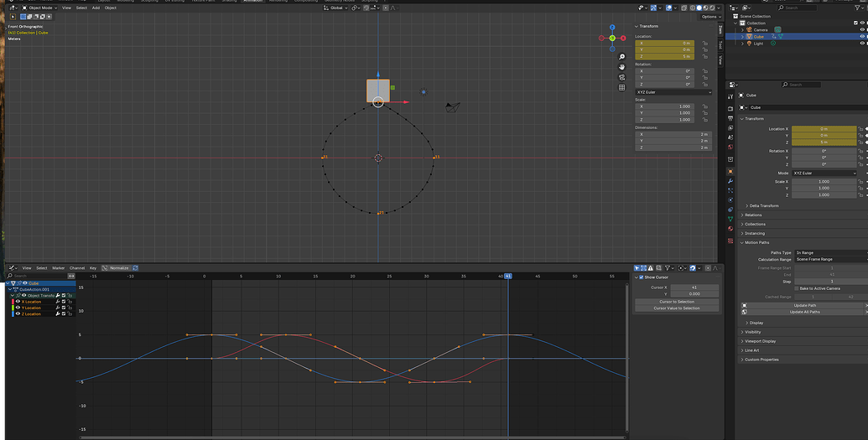Select solid viewport shading mode
The width and height of the screenshot is (868, 440).
[699, 8]
